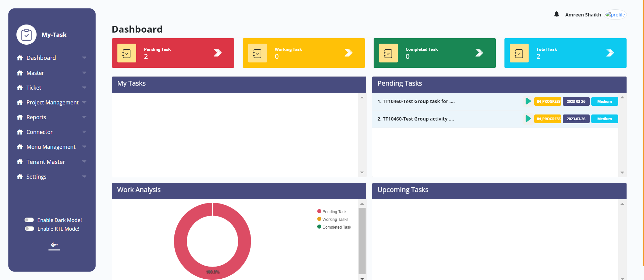The height and width of the screenshot is (280, 644).
Task: Enable Dark Mode toggle
Action: point(30,220)
